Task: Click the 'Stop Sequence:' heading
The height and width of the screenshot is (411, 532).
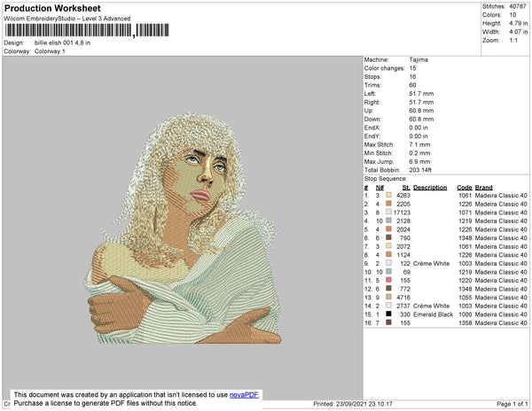Action: click(x=386, y=179)
